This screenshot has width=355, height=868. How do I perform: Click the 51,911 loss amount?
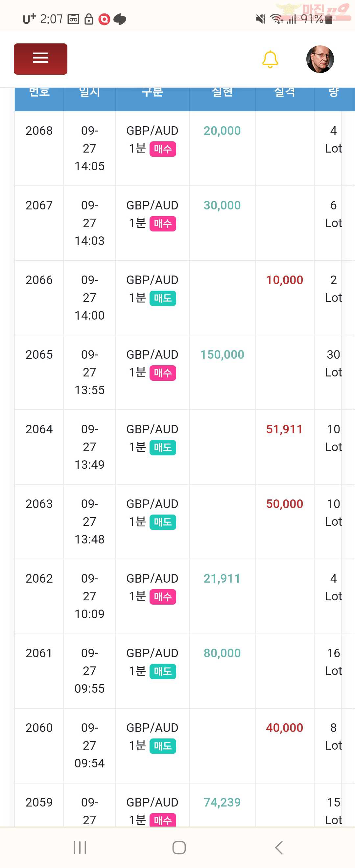[285, 429]
